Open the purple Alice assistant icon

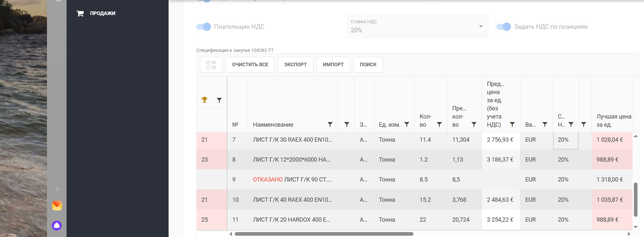(x=57, y=226)
